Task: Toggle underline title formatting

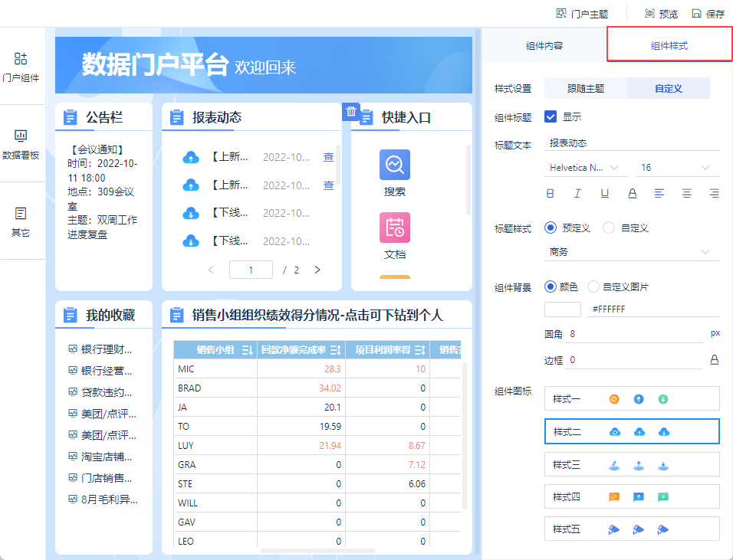Action: tap(604, 193)
